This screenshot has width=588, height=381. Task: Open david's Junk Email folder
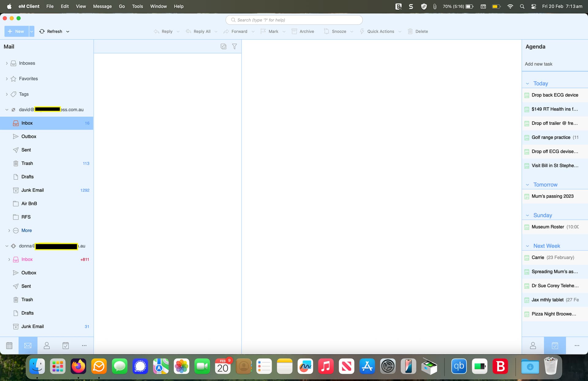(32, 190)
